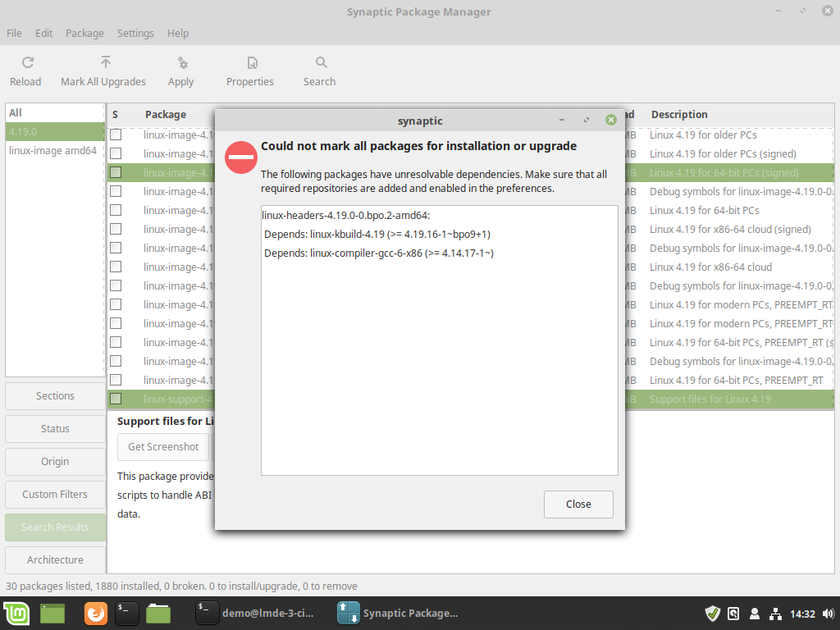
Task: Toggle checkbox for Support files for Linux 4.19
Action: [116, 399]
